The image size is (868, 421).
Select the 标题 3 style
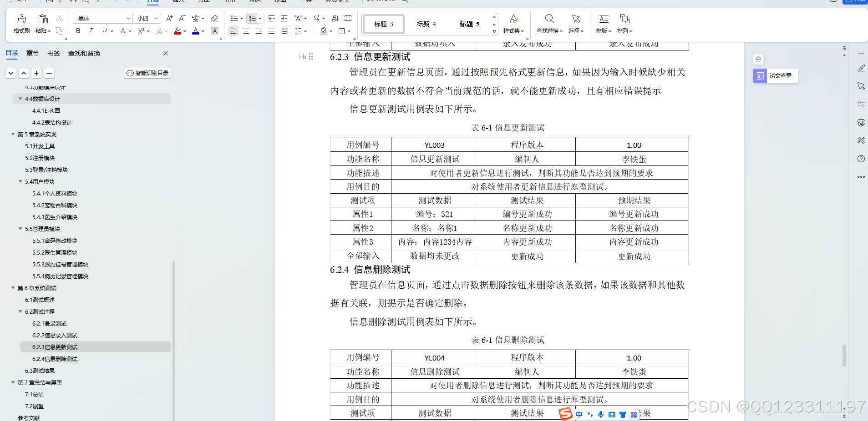click(x=383, y=24)
